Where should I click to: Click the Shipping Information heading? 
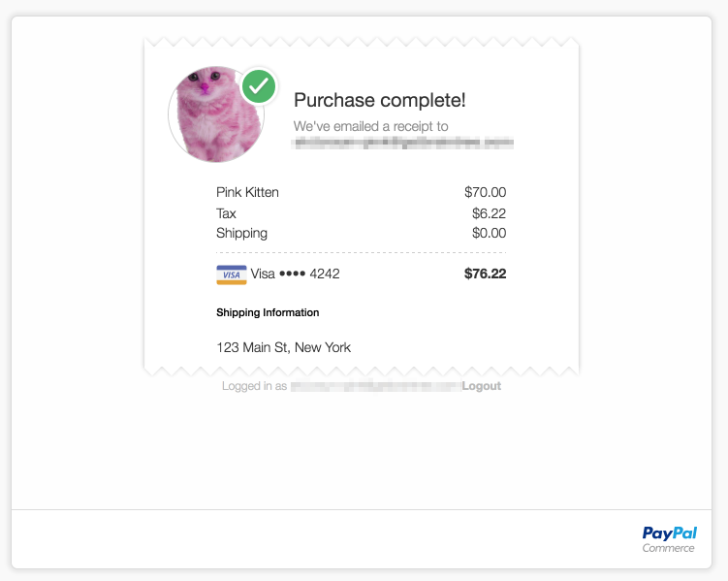[268, 312]
